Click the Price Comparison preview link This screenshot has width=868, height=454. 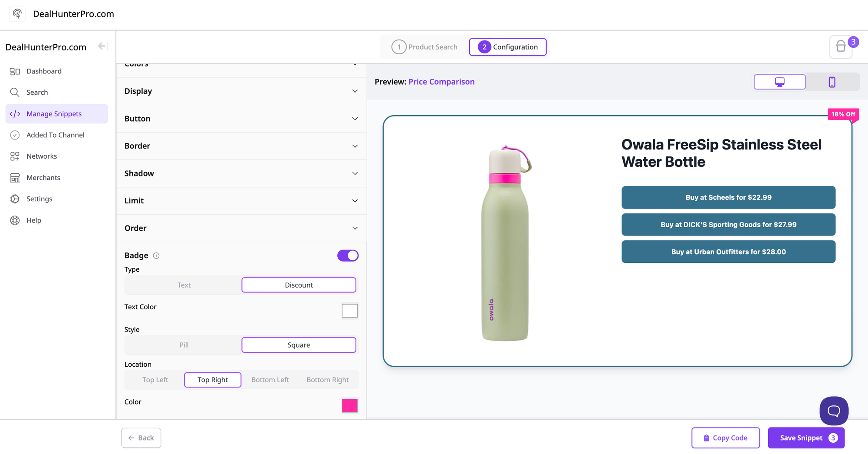[441, 82]
